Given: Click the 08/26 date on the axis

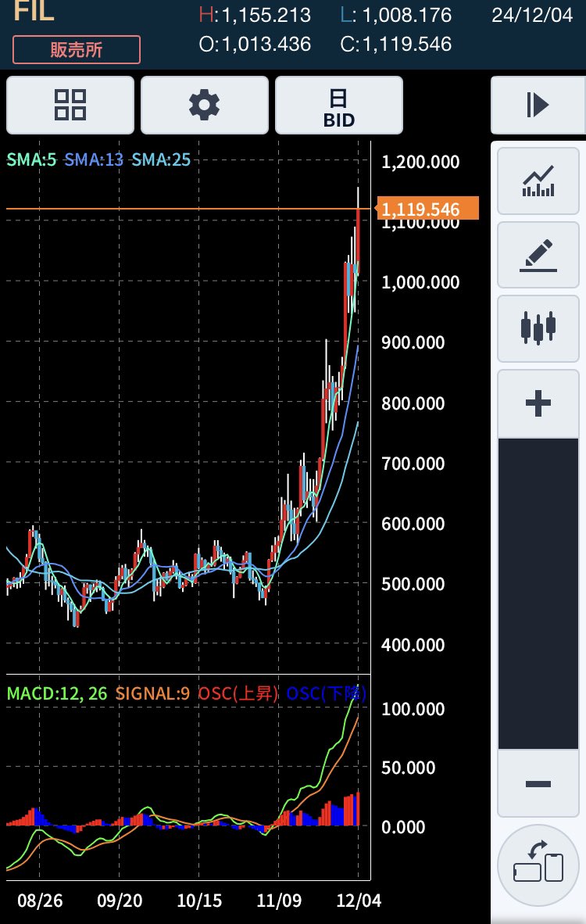Looking at the screenshot, I should (40, 901).
